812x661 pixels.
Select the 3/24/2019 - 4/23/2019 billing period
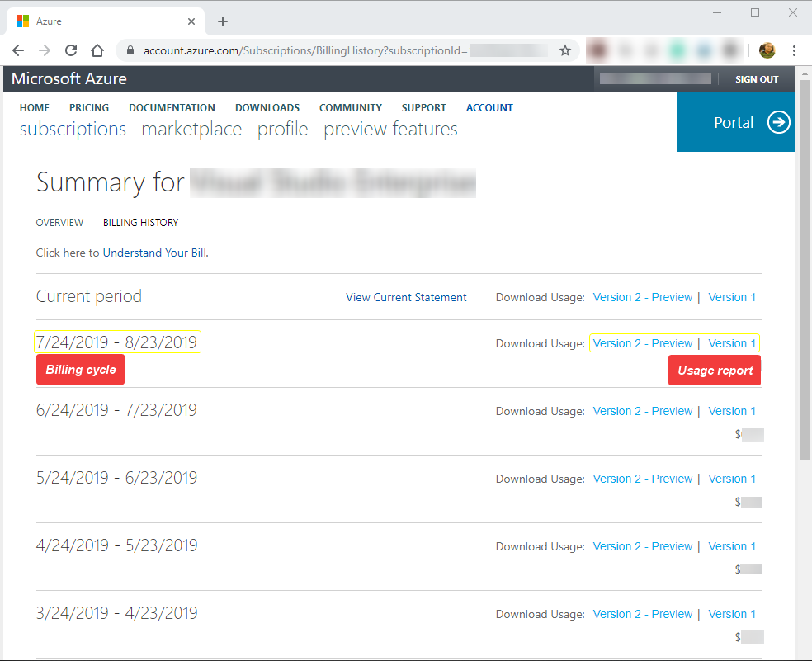pyautogui.click(x=116, y=613)
